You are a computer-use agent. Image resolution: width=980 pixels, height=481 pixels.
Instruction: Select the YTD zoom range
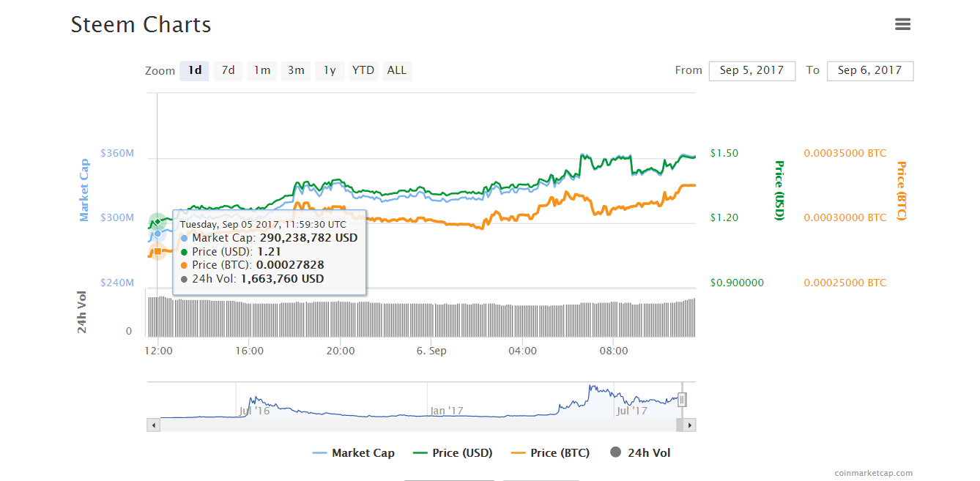pyautogui.click(x=363, y=70)
